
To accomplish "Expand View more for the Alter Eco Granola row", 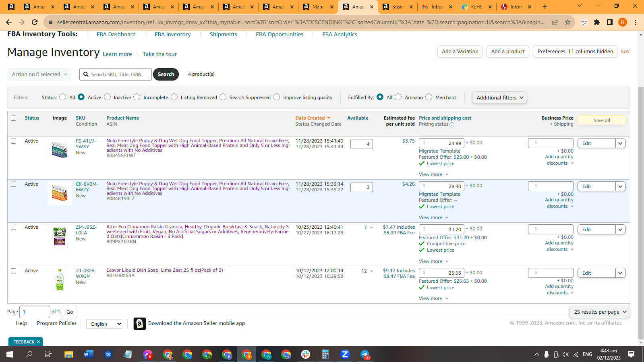I will click(x=433, y=261).
